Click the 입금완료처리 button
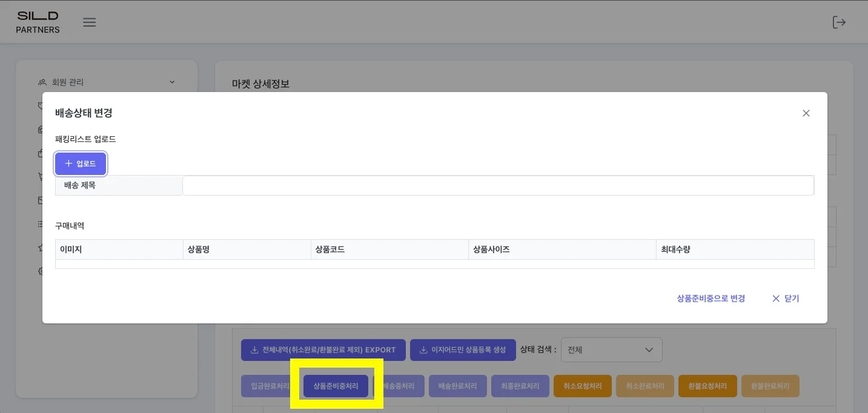The image size is (868, 413). click(270, 386)
